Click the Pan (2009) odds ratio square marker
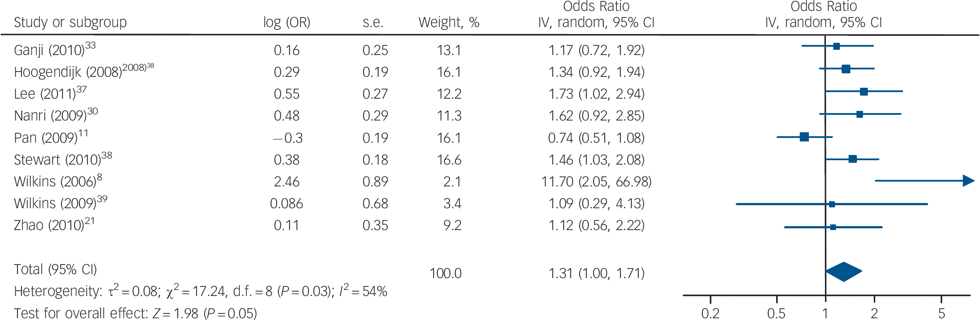This screenshot has height=320, width=980. (804, 137)
